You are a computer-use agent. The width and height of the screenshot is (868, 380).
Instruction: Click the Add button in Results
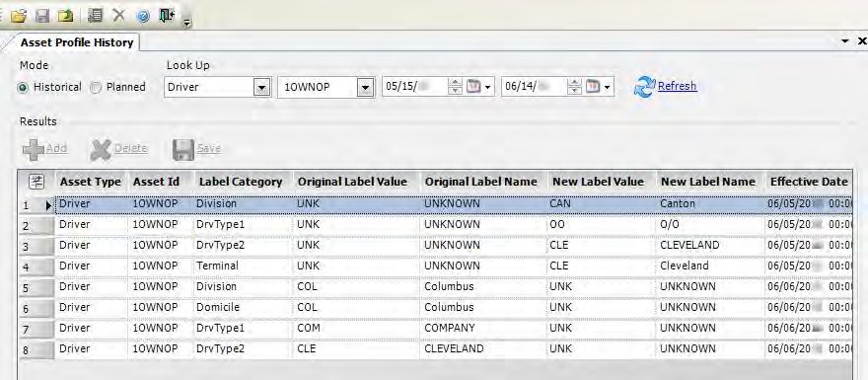click(44, 148)
